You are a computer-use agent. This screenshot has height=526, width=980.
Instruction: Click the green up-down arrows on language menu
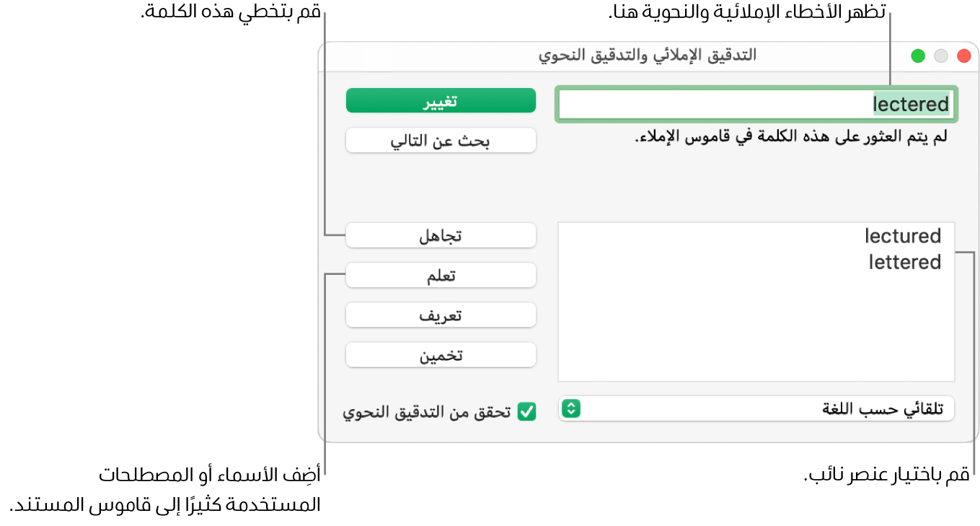(570, 409)
